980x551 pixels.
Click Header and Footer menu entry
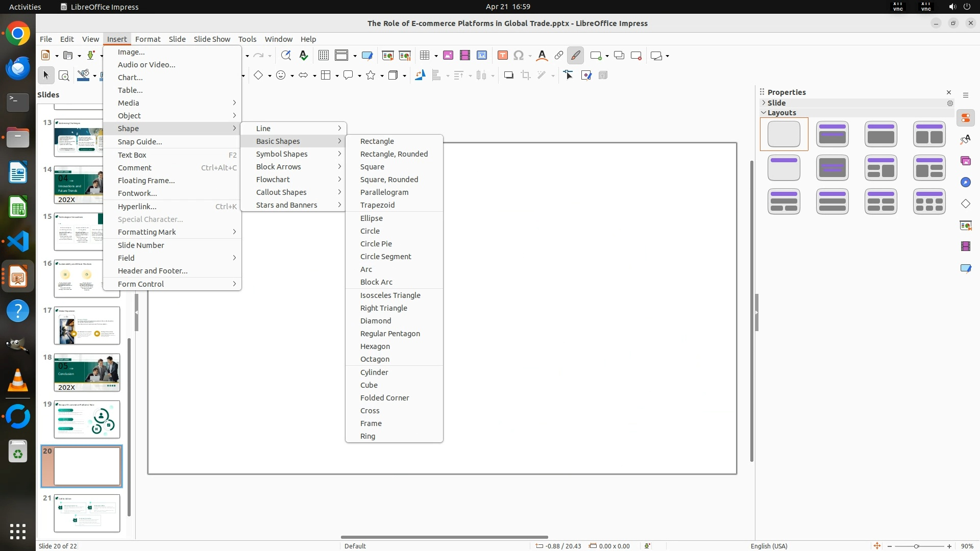click(152, 271)
